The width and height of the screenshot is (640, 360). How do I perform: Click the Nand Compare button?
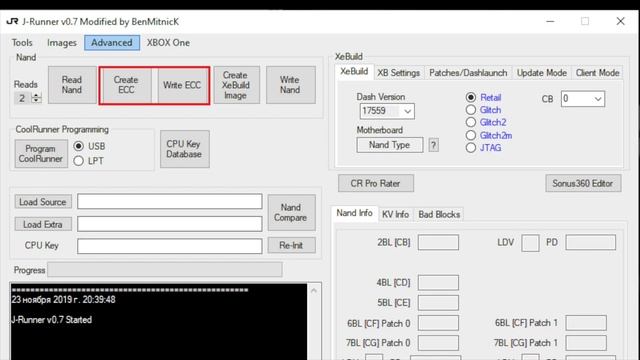pos(291,213)
